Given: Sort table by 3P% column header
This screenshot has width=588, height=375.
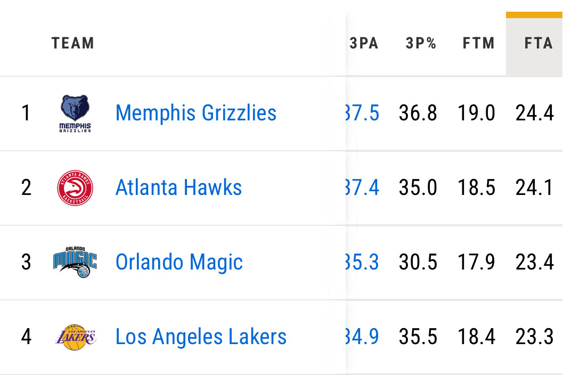Looking at the screenshot, I should [x=421, y=43].
